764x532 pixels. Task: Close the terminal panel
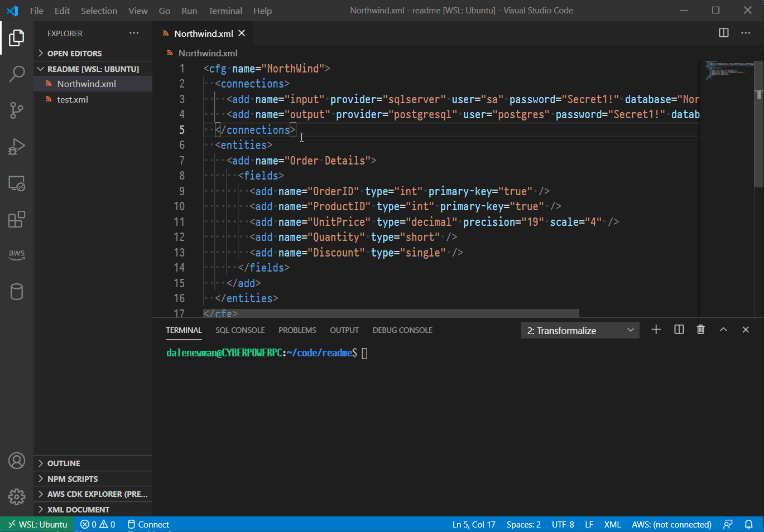pyautogui.click(x=746, y=330)
